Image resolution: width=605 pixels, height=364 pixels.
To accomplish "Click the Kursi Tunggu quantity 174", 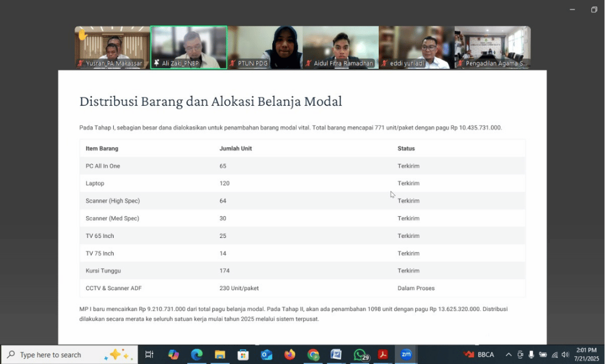I will click(x=225, y=270).
